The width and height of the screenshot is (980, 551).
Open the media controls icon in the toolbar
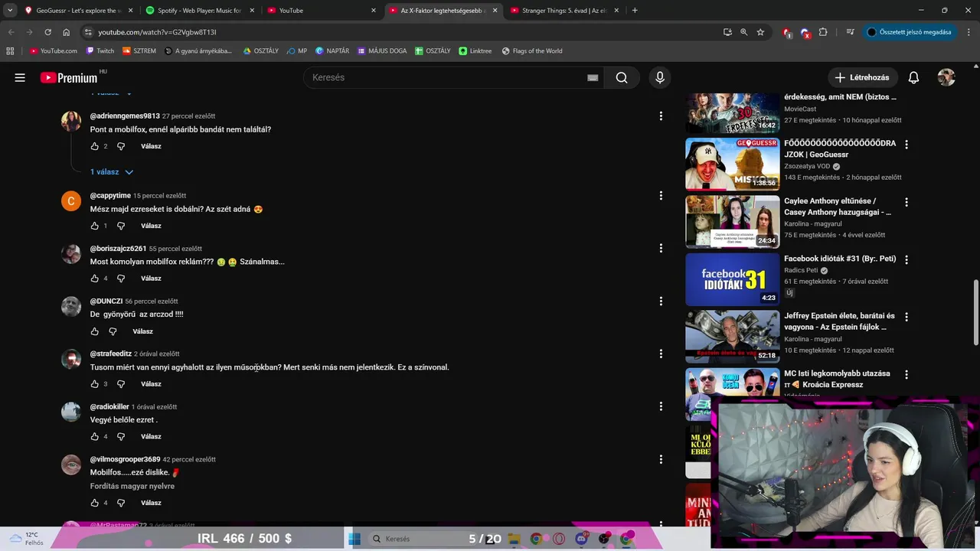(x=850, y=32)
